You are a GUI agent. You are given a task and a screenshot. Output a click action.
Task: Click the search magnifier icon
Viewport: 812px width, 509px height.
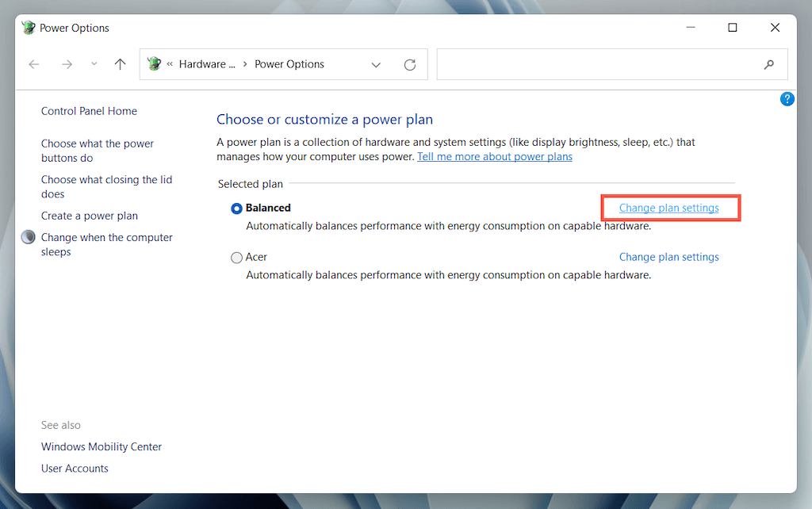(x=769, y=64)
